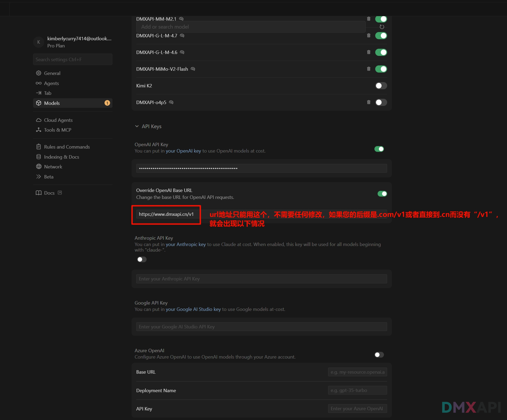Open the General settings page

[x=52, y=73]
